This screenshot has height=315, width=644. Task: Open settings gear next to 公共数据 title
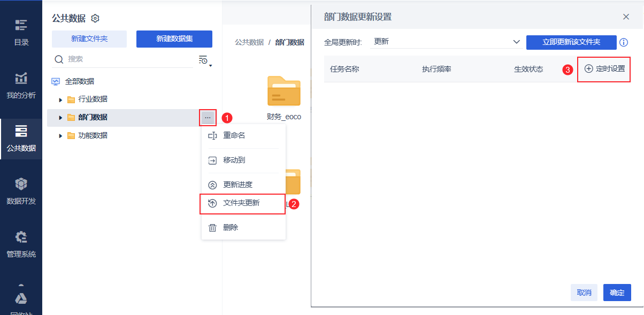point(95,19)
